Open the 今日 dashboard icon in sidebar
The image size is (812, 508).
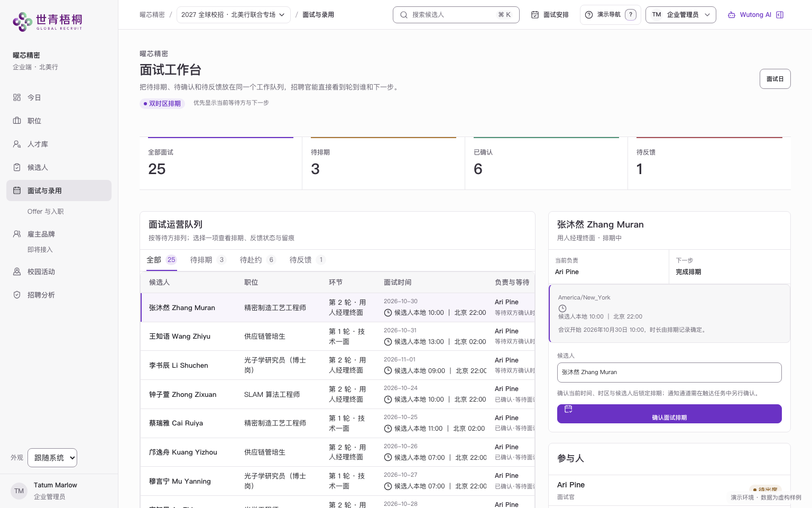tap(17, 97)
